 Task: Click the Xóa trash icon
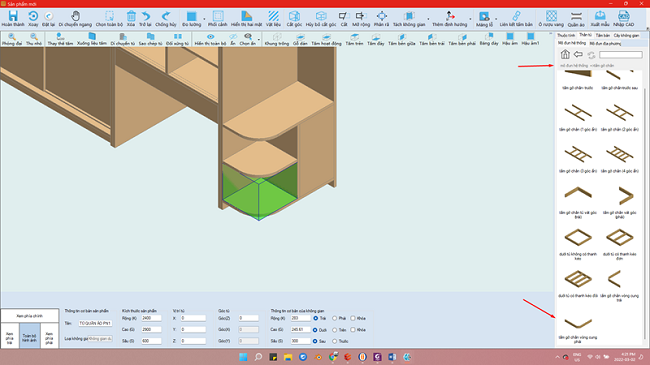[131, 19]
